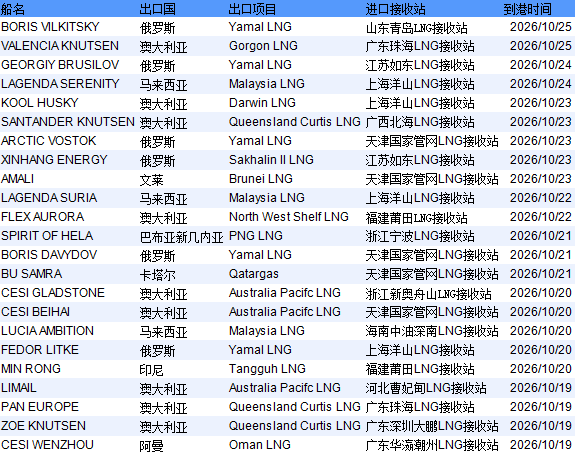Click the 河北曹妃甸LNG接收站 terminal cell

pos(426,389)
